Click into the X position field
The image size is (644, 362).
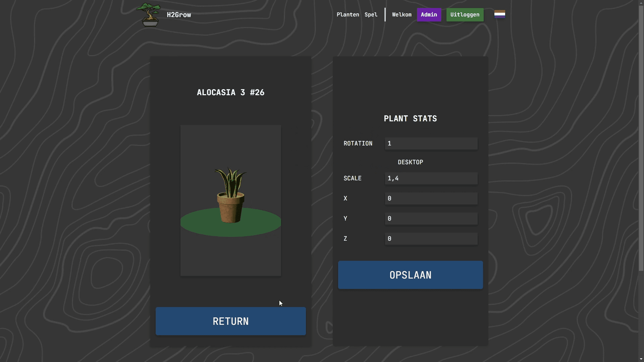pyautogui.click(x=431, y=198)
